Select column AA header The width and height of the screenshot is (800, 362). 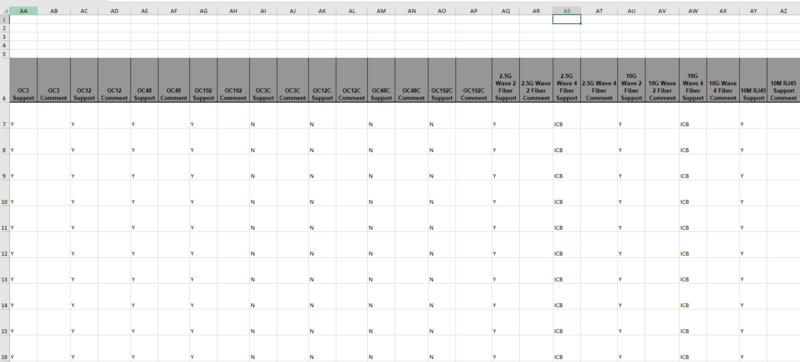(x=23, y=11)
